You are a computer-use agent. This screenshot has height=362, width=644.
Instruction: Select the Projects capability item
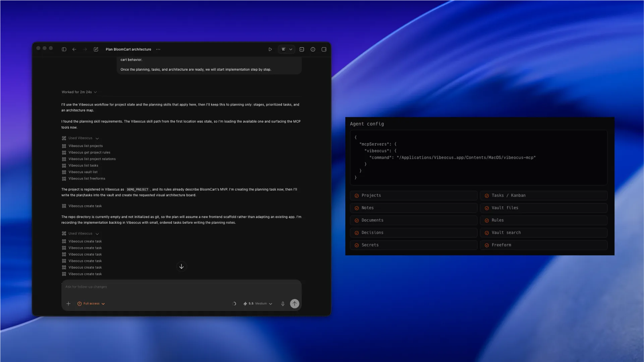coord(414,196)
